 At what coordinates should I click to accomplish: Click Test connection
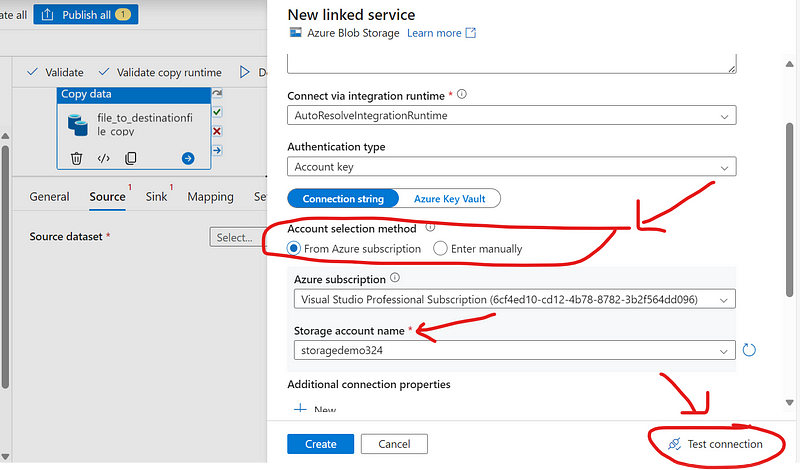pos(715,444)
